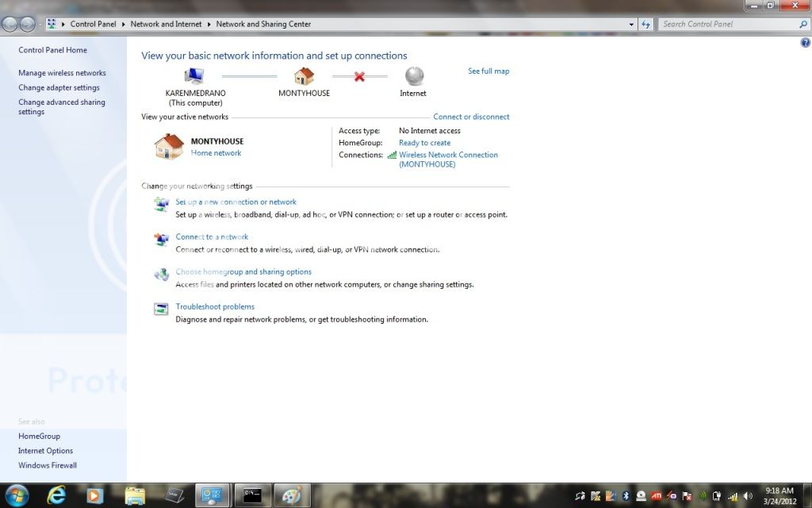The image size is (812, 508).
Task: Expand the arrow after Network and Internet breadcrumb
Action: click(x=209, y=25)
